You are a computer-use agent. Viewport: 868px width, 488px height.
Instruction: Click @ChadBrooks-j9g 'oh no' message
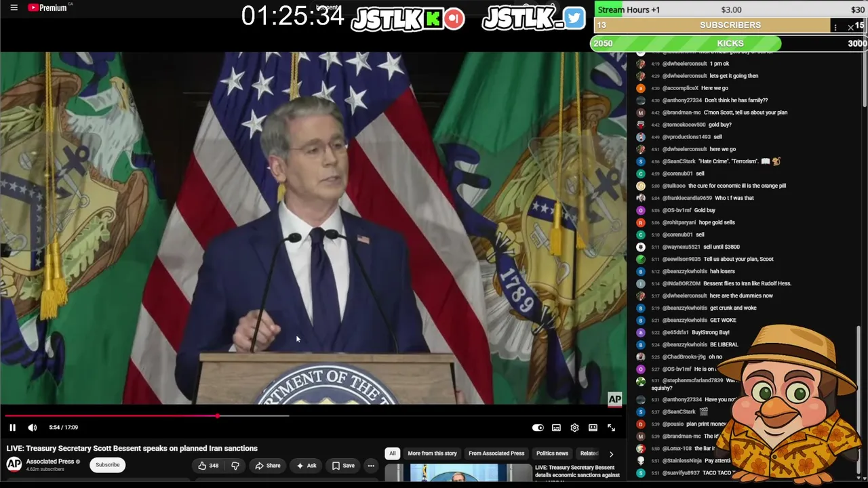coord(715,357)
